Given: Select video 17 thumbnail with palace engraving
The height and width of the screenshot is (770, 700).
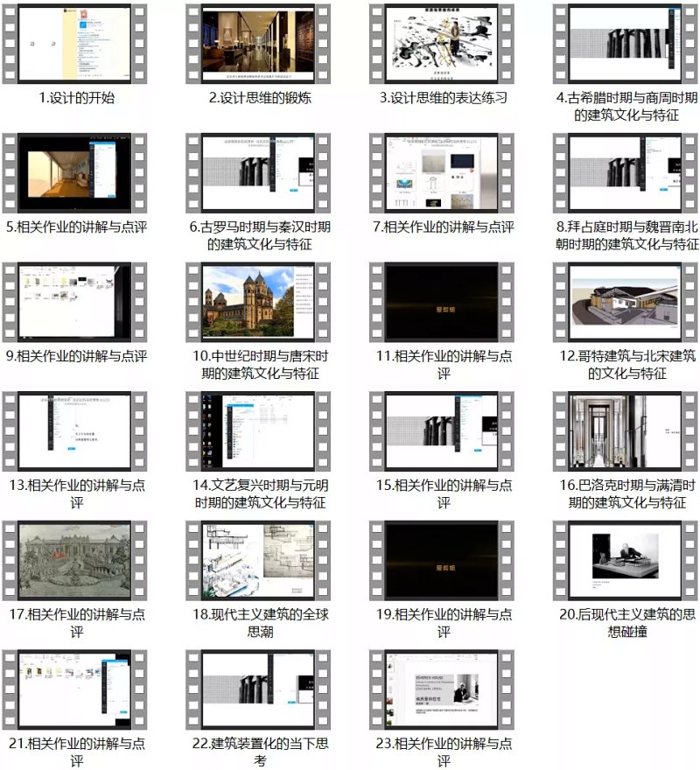Looking at the screenshot, I should 75,559.
